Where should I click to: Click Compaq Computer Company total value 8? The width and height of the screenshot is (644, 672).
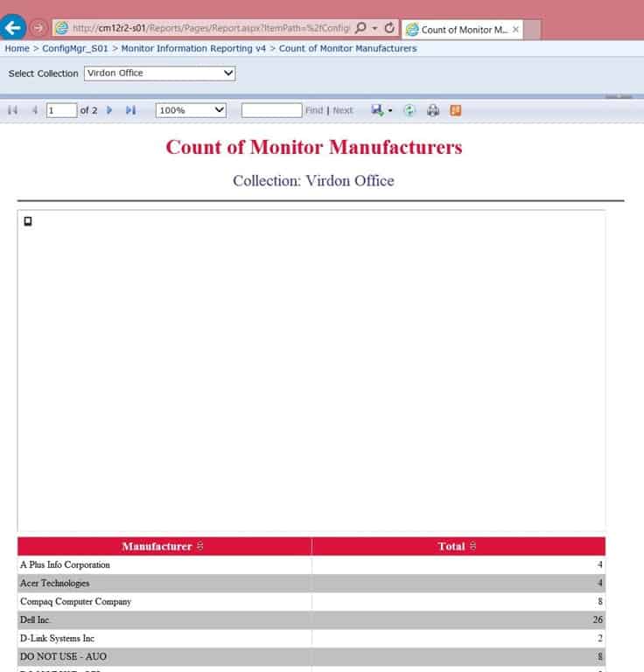click(x=600, y=602)
